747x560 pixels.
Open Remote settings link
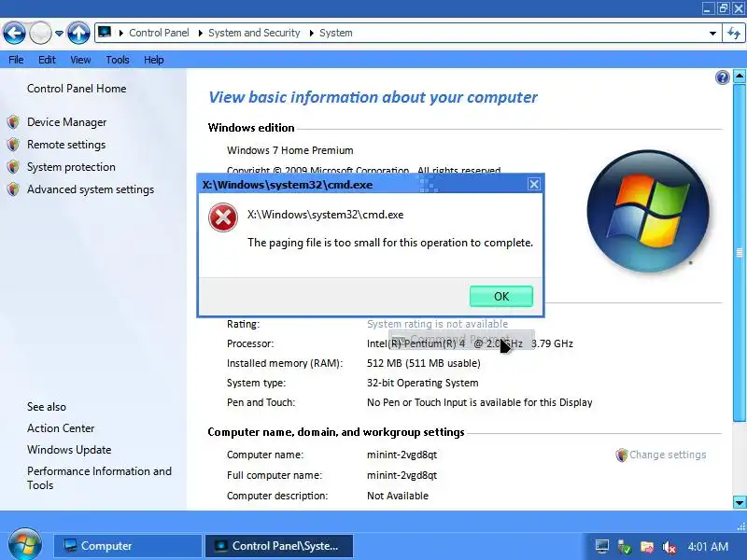pyautogui.click(x=66, y=145)
